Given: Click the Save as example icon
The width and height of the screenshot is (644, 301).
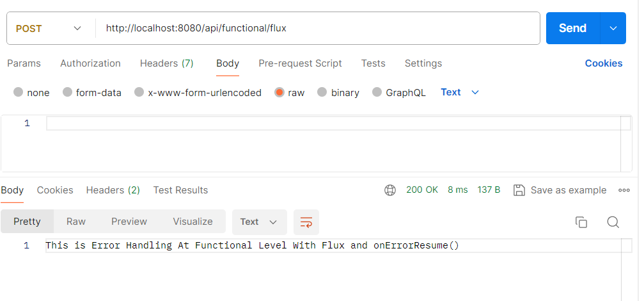Looking at the screenshot, I should tap(519, 190).
